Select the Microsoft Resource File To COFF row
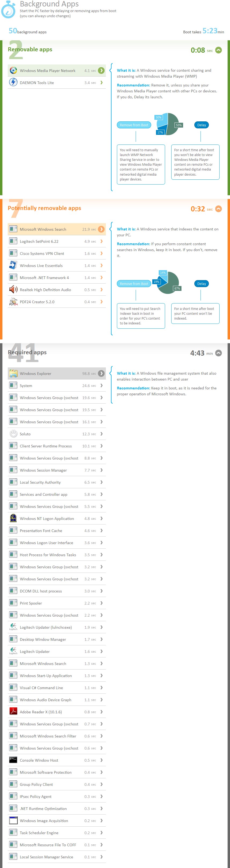This screenshot has width=230, height=868. 57,845
